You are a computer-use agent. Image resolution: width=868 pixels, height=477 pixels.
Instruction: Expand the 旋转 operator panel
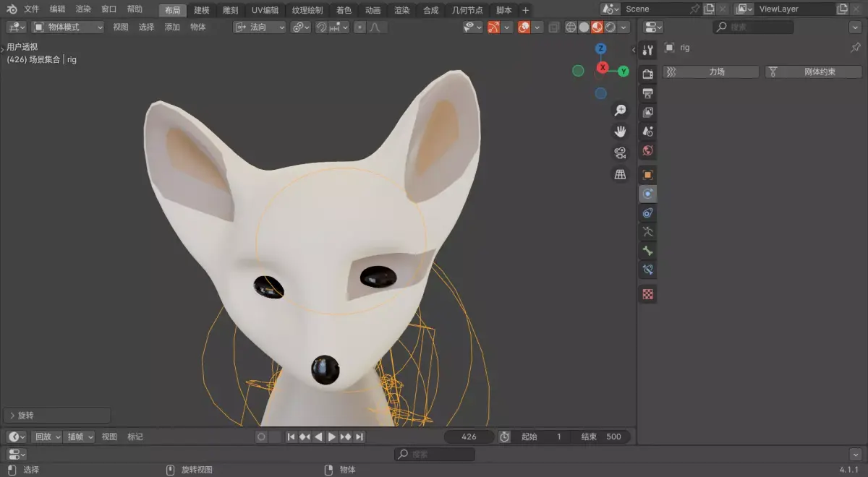click(x=57, y=416)
